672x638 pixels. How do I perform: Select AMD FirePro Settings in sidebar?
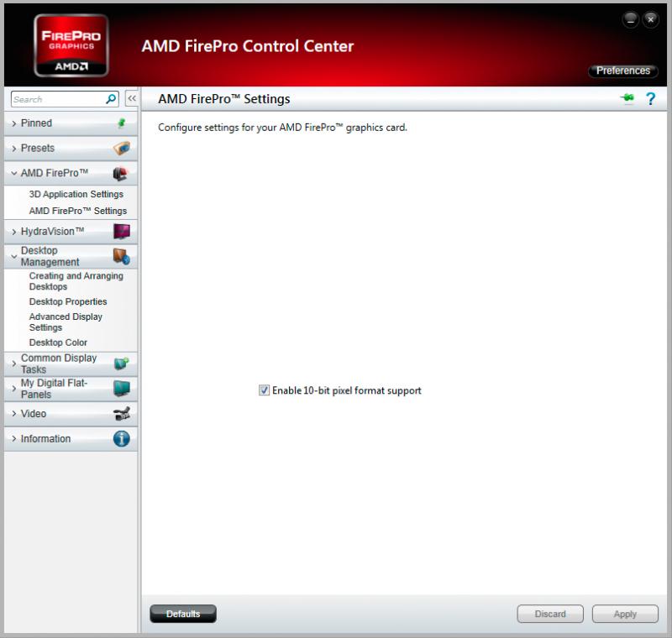point(78,211)
